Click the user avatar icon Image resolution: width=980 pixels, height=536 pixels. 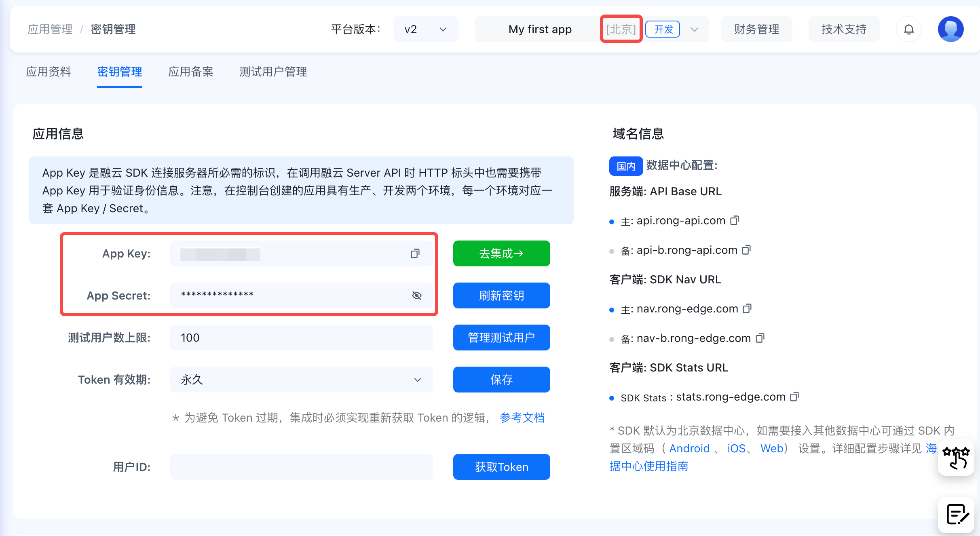[x=950, y=29]
